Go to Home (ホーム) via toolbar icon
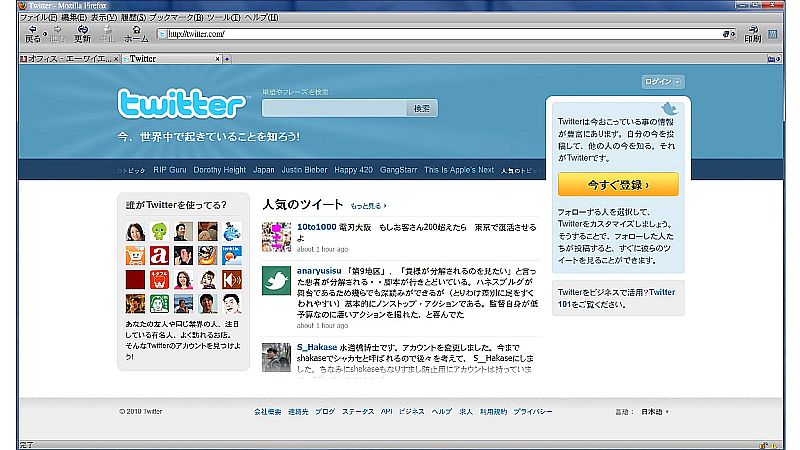The width and height of the screenshot is (800, 450). coord(136,33)
